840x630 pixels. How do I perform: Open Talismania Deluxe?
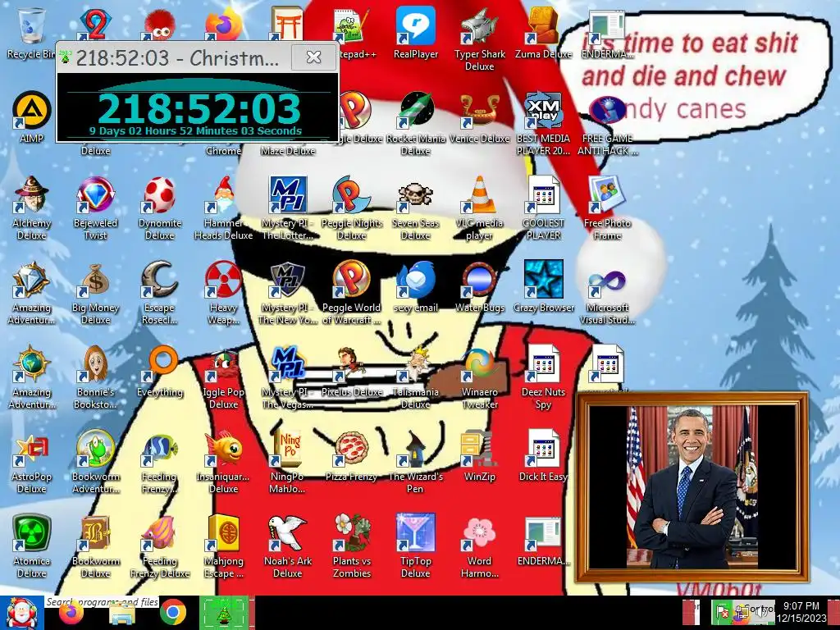click(x=416, y=378)
